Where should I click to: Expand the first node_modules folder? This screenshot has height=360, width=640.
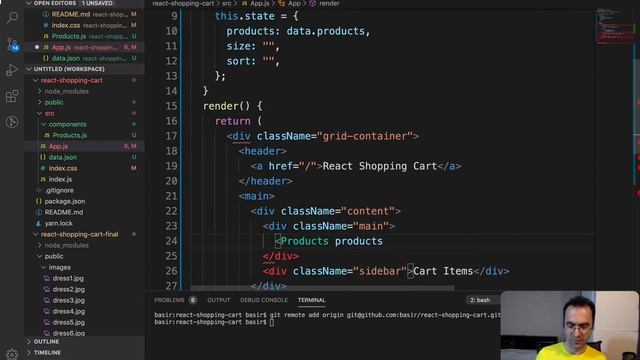(x=40, y=91)
